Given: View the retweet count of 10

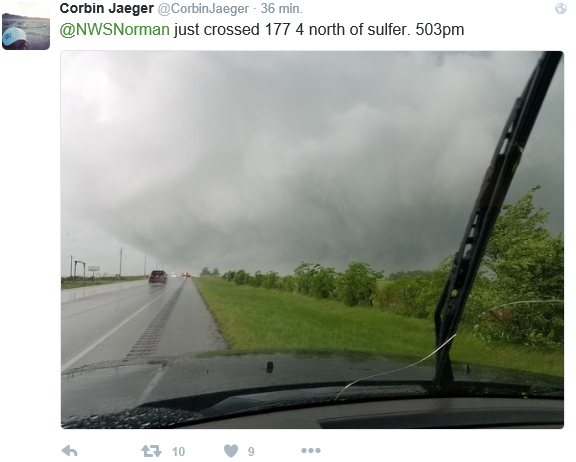Looking at the screenshot, I should (x=179, y=451).
